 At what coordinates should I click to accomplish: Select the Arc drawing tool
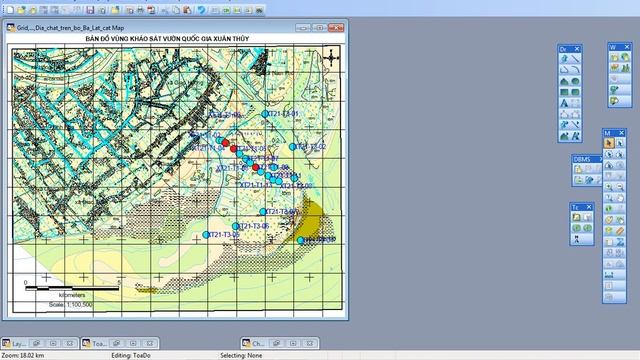576,69
